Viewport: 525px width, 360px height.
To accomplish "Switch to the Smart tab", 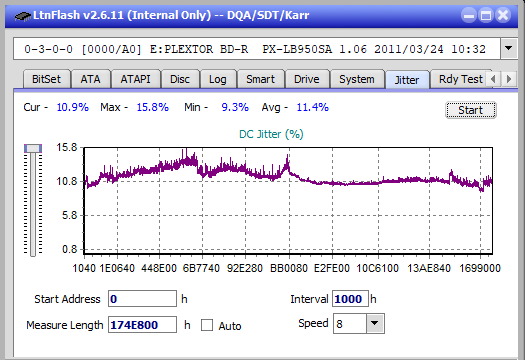I will (x=260, y=79).
